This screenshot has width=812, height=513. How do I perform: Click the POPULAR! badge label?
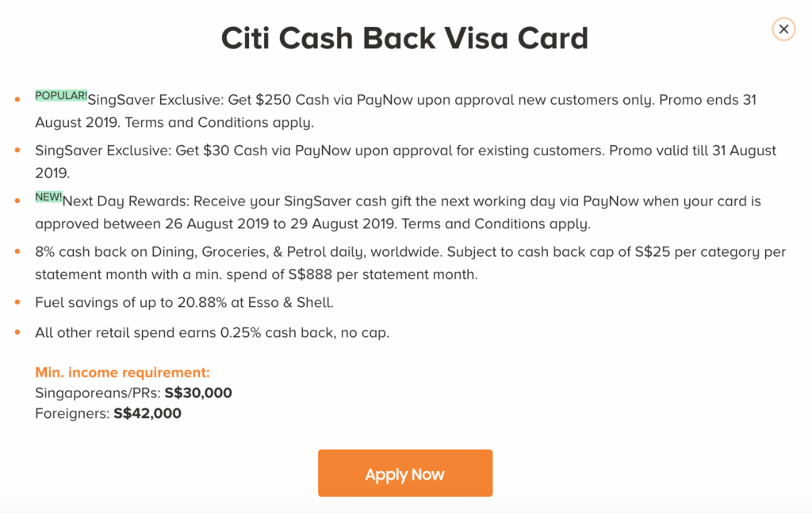61,96
